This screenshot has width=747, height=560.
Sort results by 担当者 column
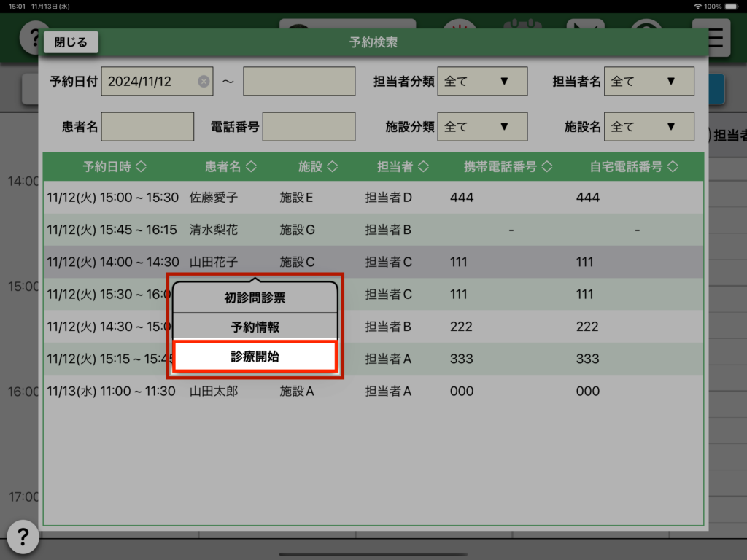402,167
